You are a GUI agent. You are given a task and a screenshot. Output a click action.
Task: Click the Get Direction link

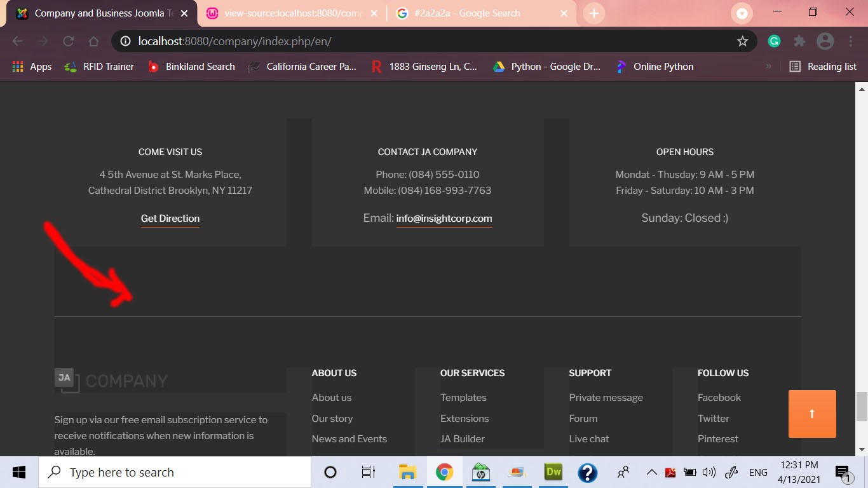click(170, 219)
